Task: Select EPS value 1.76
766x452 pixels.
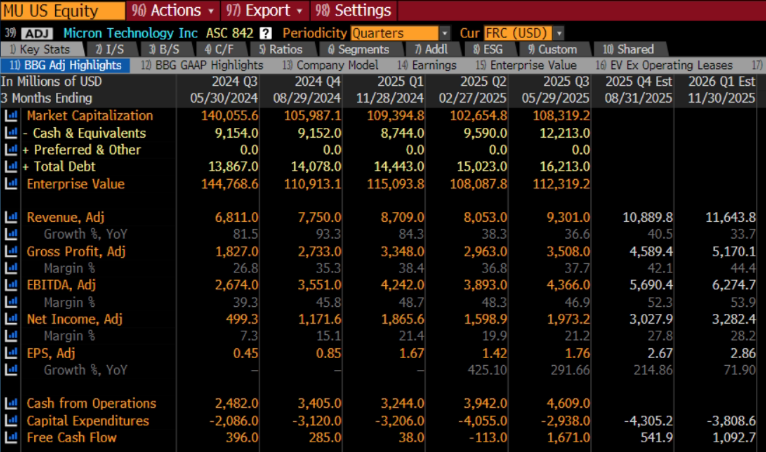Action: [577, 353]
